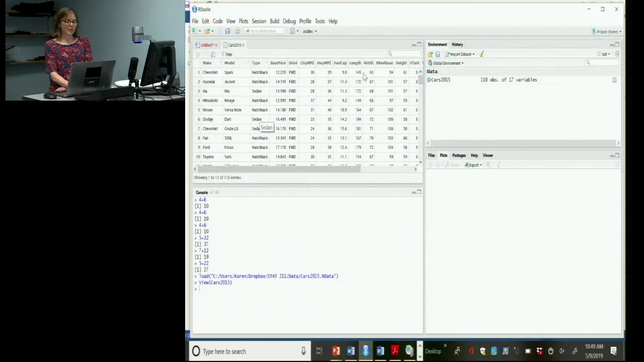Open the Debug menu
The height and width of the screenshot is (362, 644).
[289, 21]
